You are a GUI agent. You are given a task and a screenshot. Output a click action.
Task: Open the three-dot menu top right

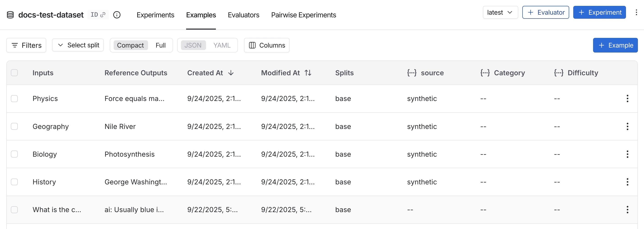637,12
